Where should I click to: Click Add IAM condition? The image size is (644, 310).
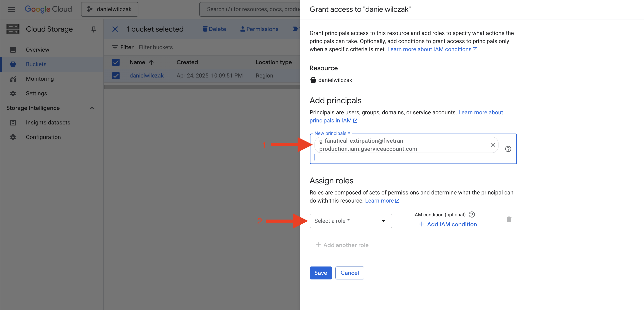point(448,224)
